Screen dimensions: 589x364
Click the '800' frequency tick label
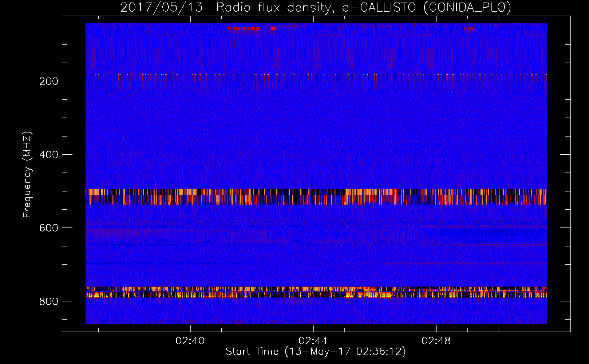(x=49, y=301)
